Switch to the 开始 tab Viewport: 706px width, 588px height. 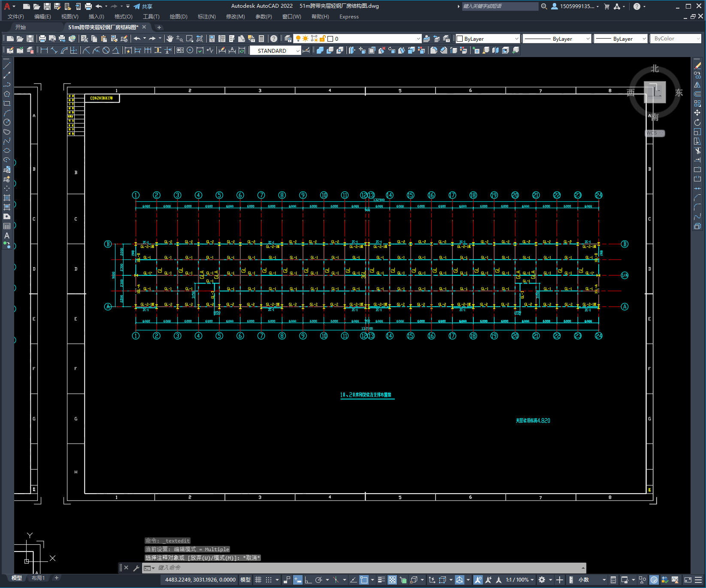click(x=21, y=27)
